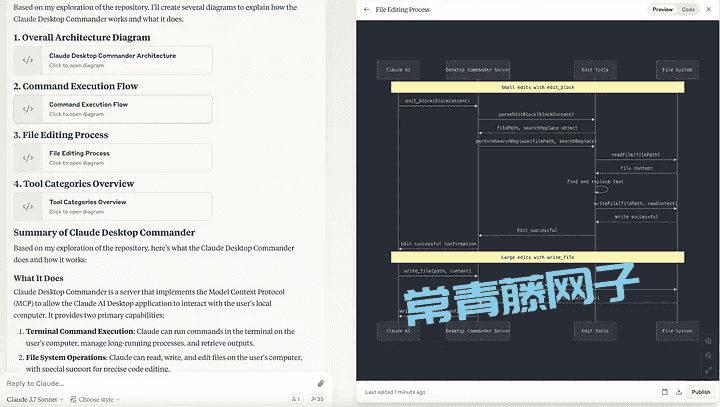Expand diagram to fit view
This screenshot has width=720, height=407.
708,369
